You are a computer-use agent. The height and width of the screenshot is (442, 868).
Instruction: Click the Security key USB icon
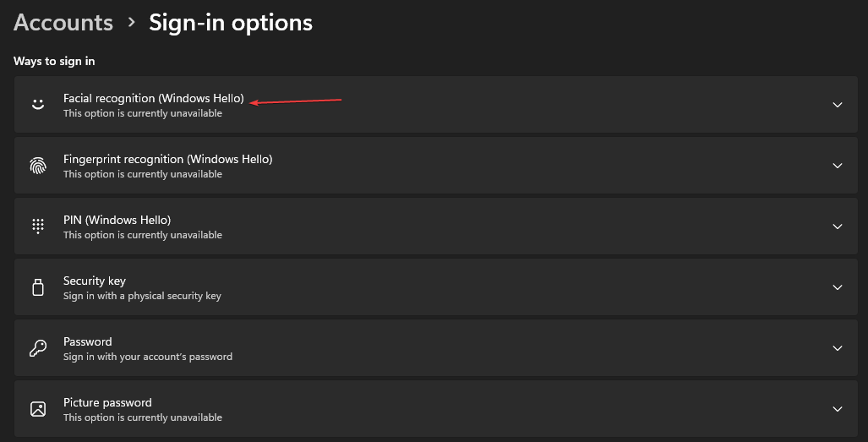tap(37, 287)
